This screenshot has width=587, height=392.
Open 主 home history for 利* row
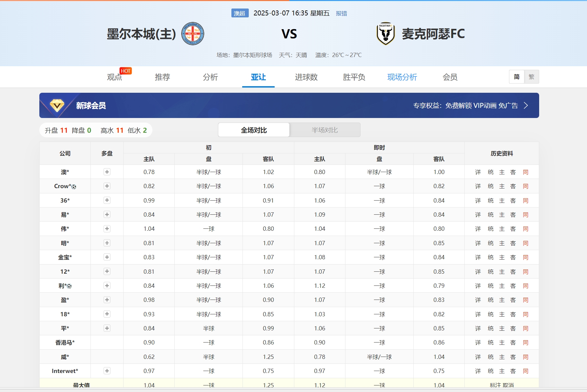tap(502, 286)
